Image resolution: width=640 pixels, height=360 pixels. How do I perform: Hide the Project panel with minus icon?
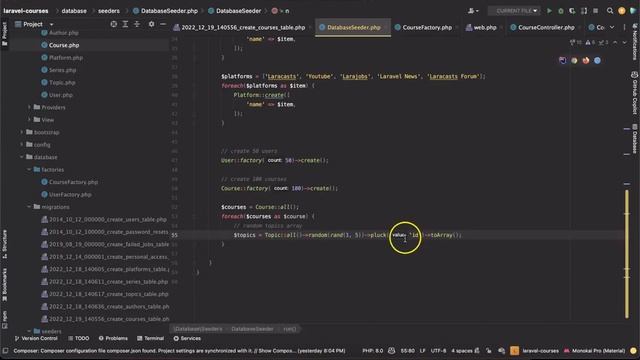(x=163, y=24)
